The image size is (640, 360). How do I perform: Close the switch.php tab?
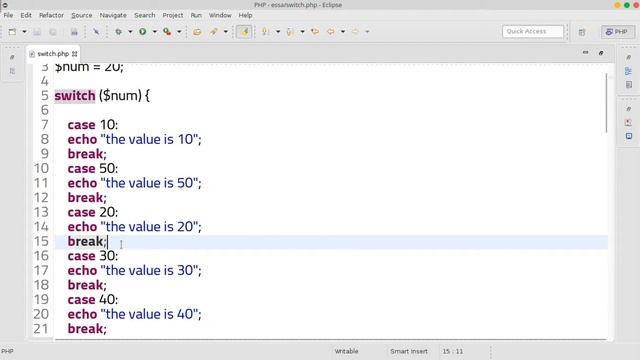point(75,54)
